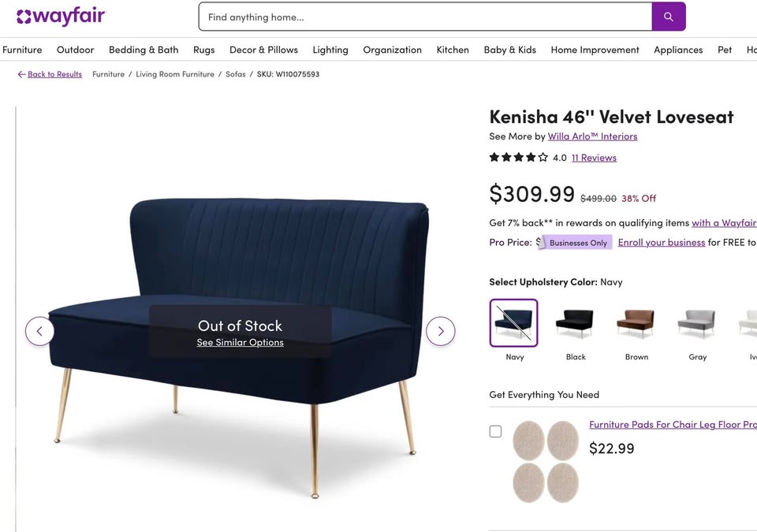Screen dimensions: 757x532
Task: Click the Back to Results arrow
Action: coord(22,74)
